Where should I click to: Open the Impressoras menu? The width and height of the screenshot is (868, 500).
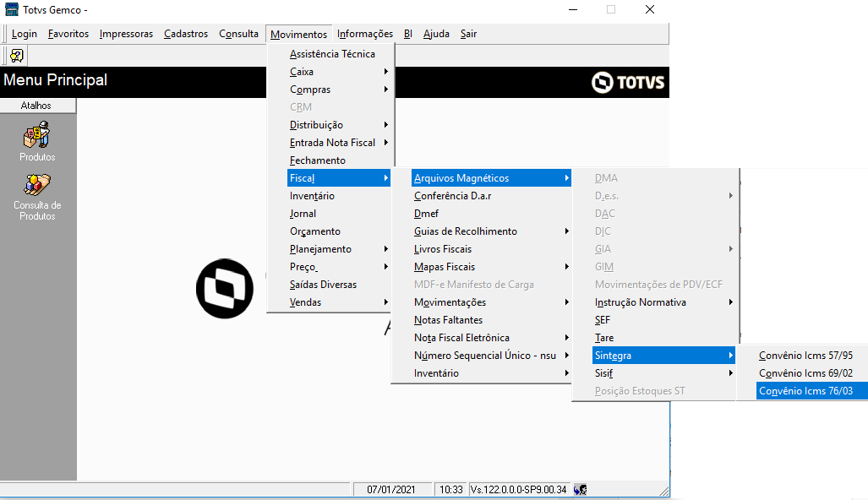pyautogui.click(x=126, y=34)
